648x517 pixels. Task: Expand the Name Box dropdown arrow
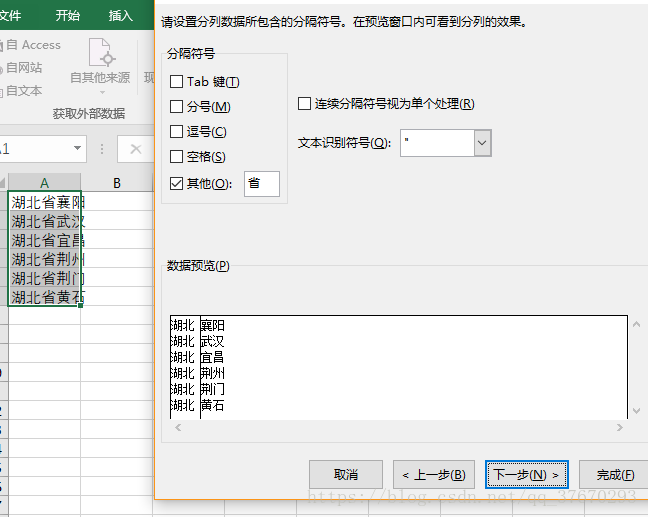click(77, 148)
